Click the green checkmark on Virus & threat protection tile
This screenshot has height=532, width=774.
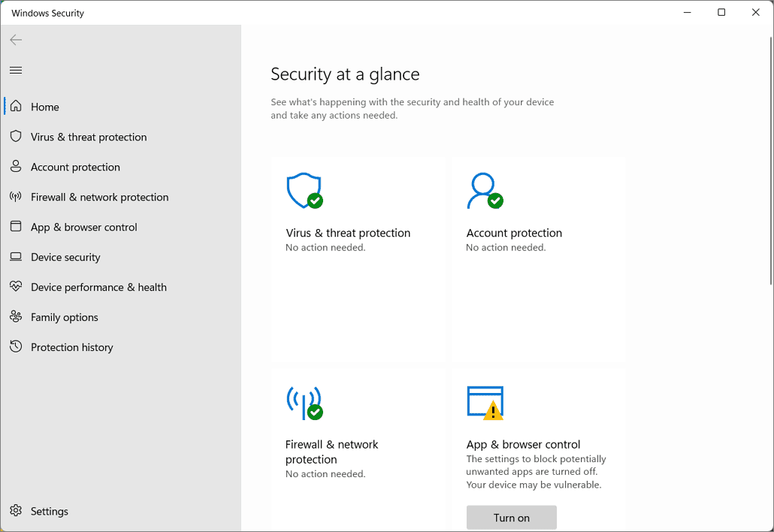[315, 201]
